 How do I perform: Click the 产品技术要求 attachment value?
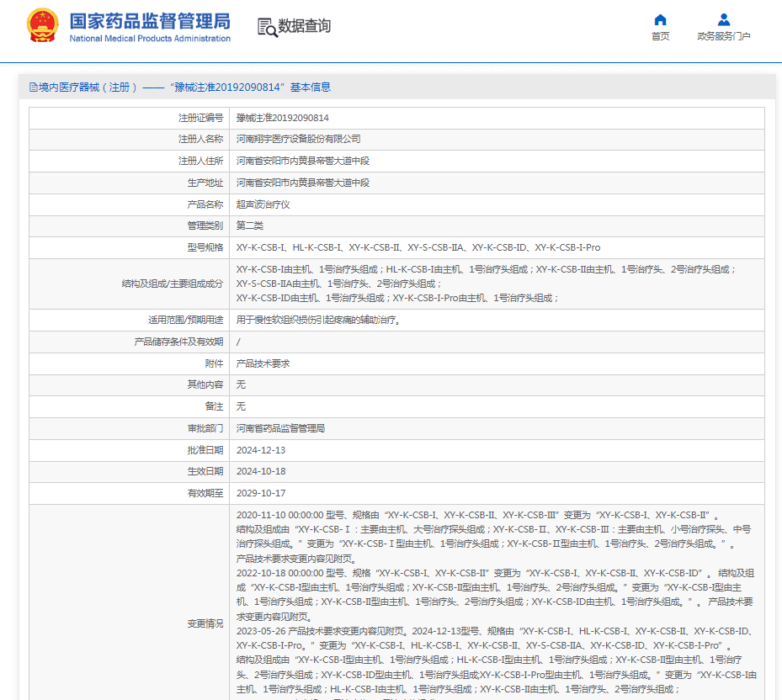[x=263, y=364]
